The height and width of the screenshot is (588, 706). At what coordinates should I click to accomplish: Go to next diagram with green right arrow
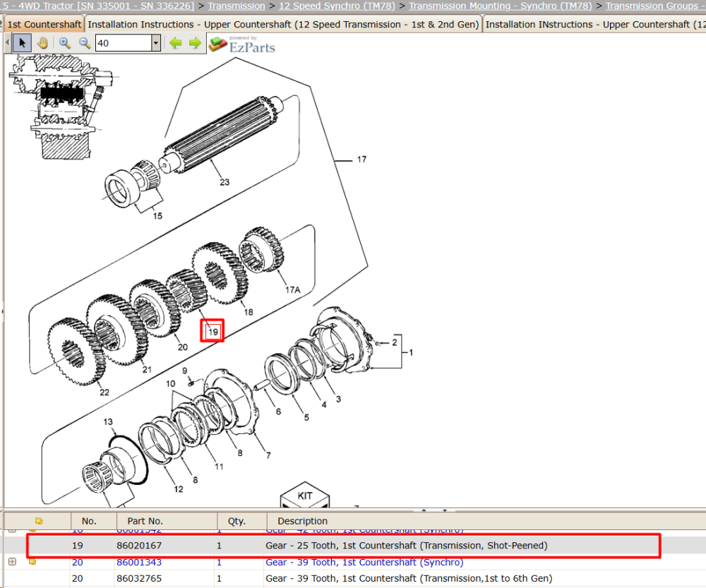195,43
